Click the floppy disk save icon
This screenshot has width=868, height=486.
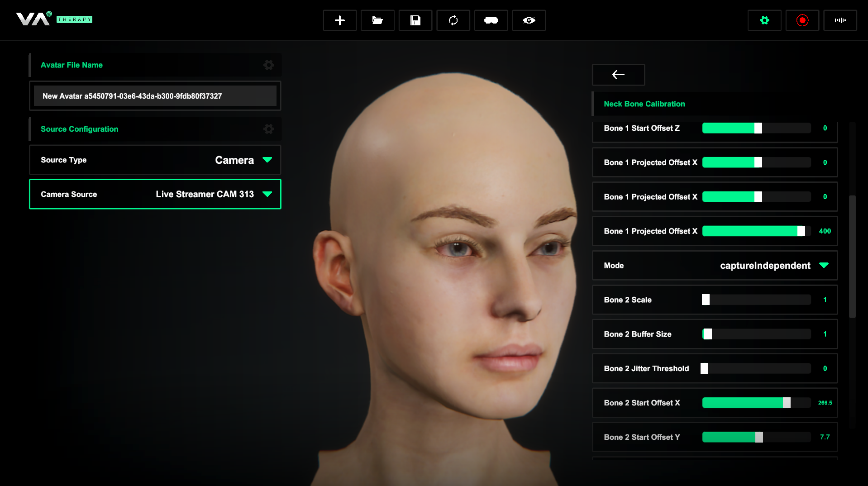coord(415,20)
